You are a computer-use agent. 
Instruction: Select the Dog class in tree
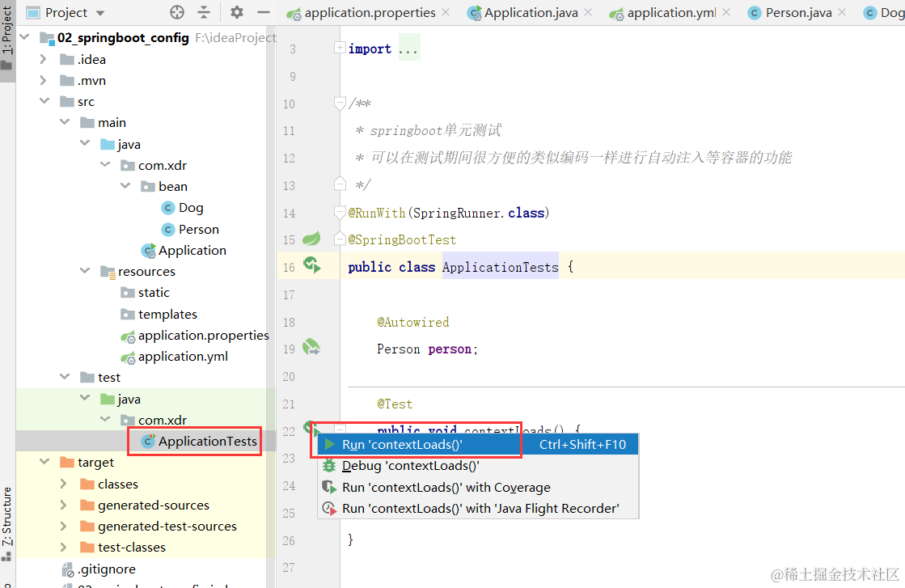click(x=182, y=208)
